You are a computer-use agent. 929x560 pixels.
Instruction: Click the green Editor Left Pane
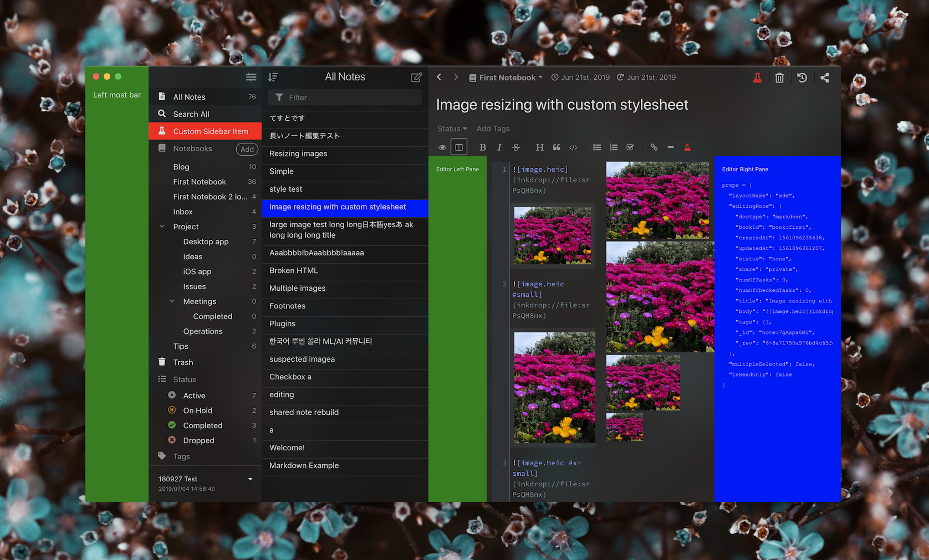tap(457, 329)
